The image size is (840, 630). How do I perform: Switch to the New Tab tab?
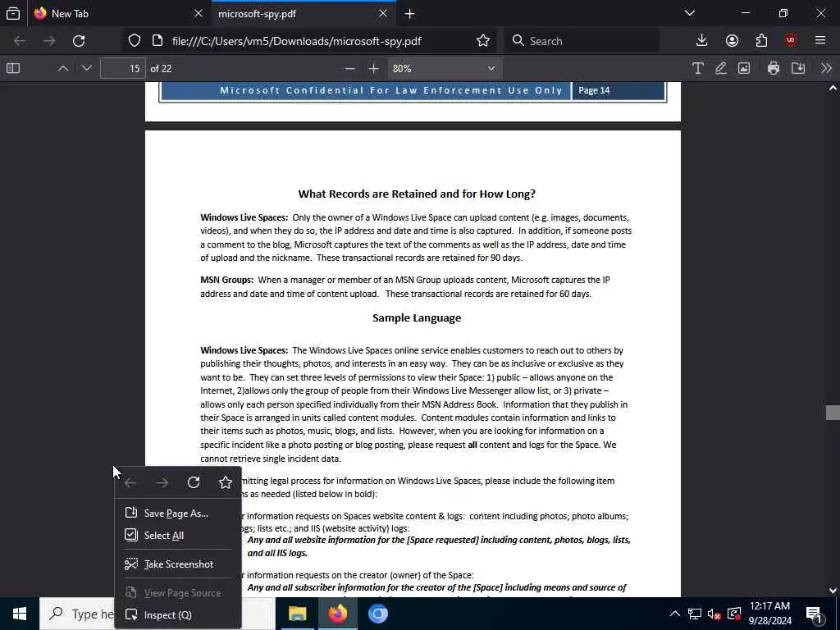119,14
